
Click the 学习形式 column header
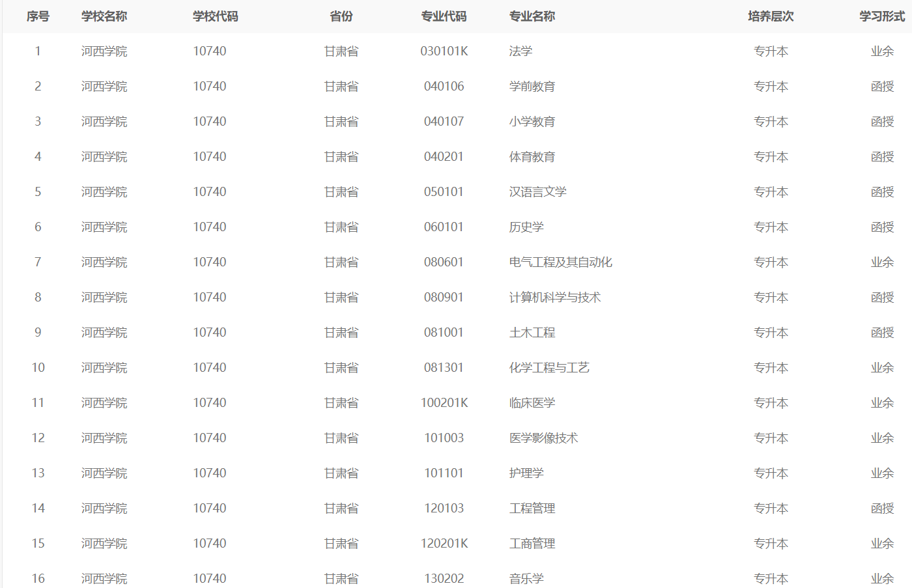[x=883, y=16]
